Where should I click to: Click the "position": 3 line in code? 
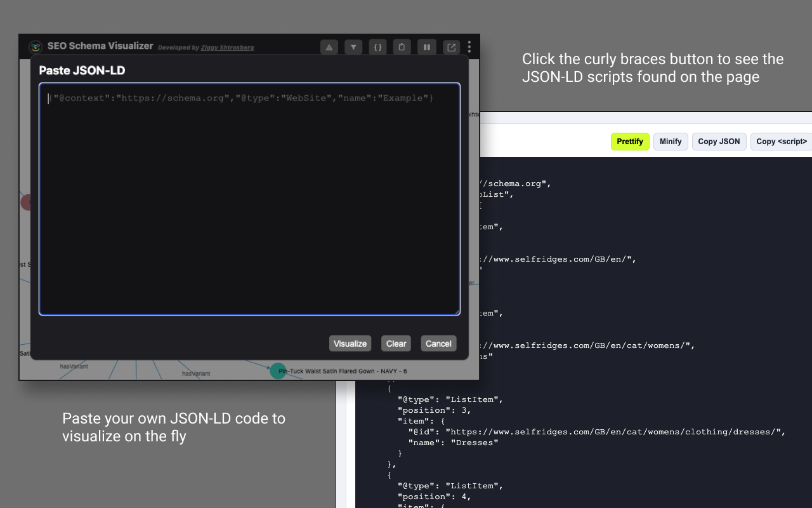coord(435,410)
